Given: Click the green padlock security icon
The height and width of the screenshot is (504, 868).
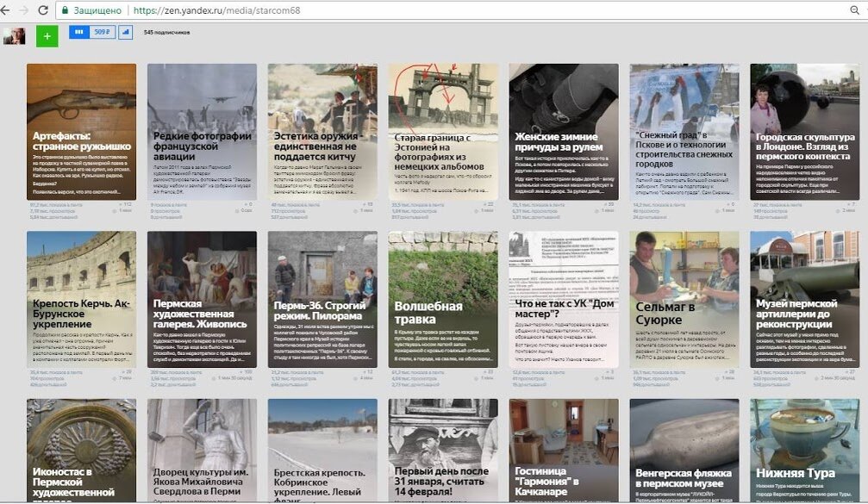Looking at the screenshot, I should [x=66, y=10].
